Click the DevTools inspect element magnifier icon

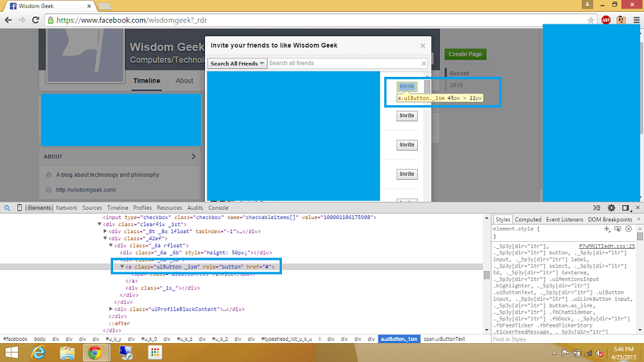click(7, 208)
